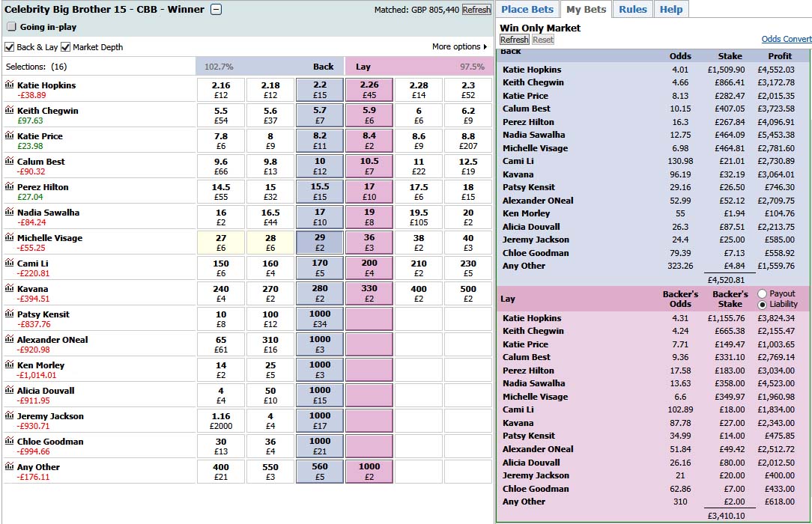Refresh the matched amount in market header
812x524 pixels.
(476, 10)
